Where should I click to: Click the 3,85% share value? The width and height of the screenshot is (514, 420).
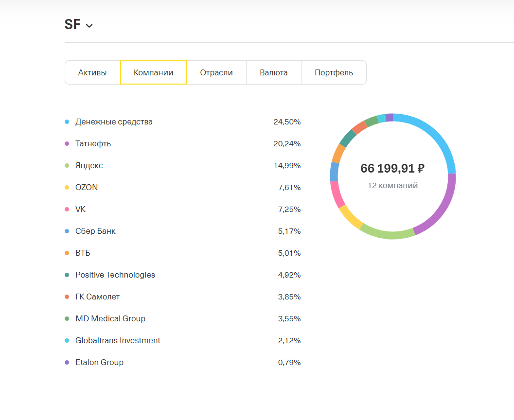(x=289, y=297)
